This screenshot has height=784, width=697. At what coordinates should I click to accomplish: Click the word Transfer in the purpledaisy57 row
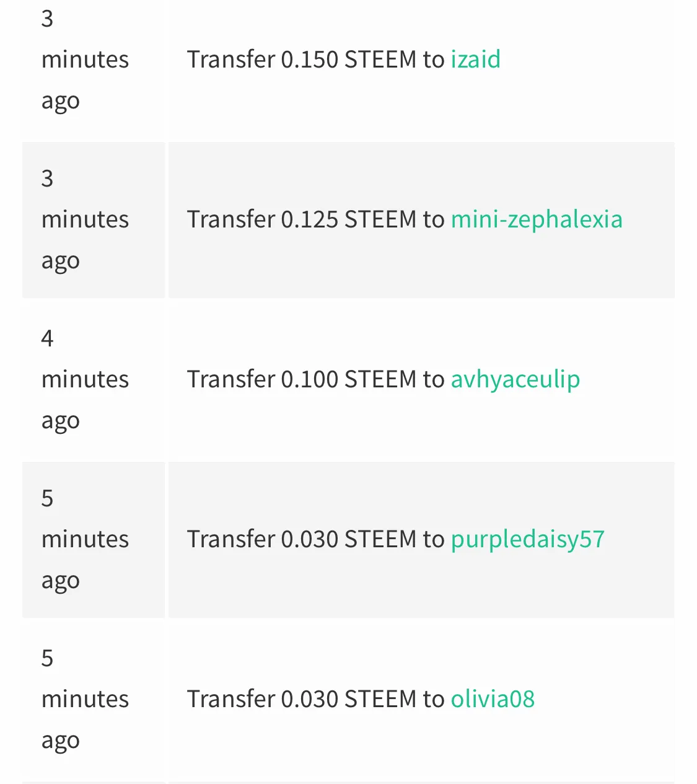tap(231, 539)
